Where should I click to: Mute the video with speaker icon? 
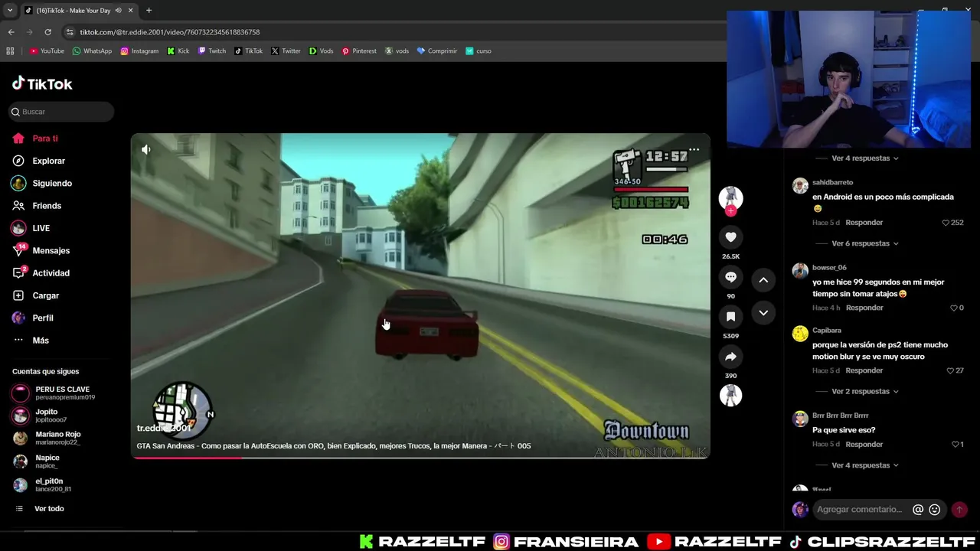145,149
